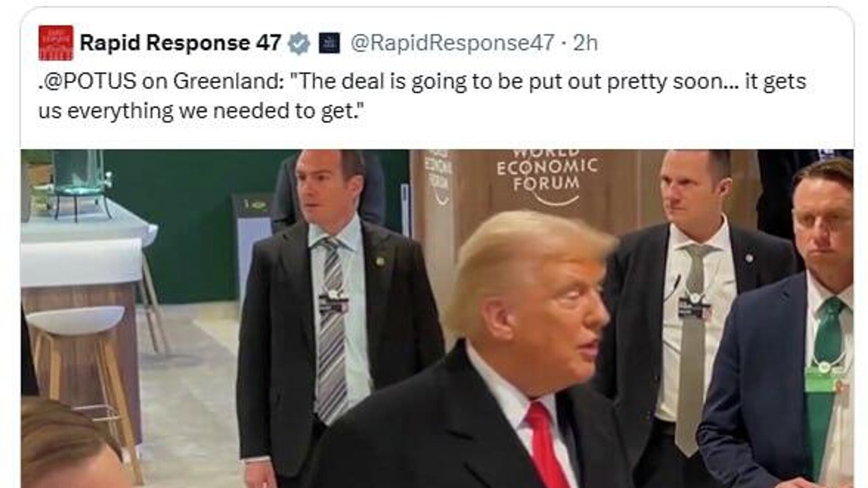Visit the @RapidResponse47 handle link
This screenshot has height=488, width=868.
453,43
